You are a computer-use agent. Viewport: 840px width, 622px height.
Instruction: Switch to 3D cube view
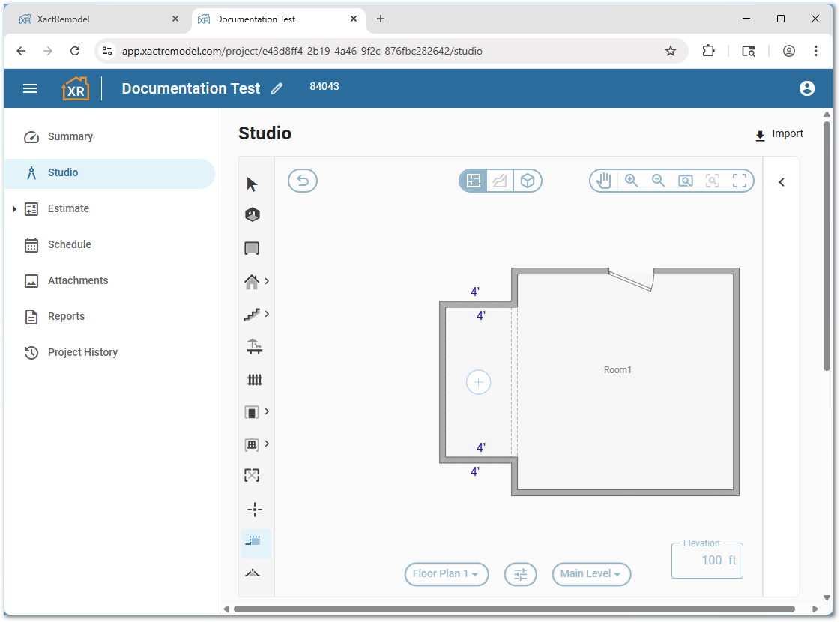pyautogui.click(x=528, y=181)
